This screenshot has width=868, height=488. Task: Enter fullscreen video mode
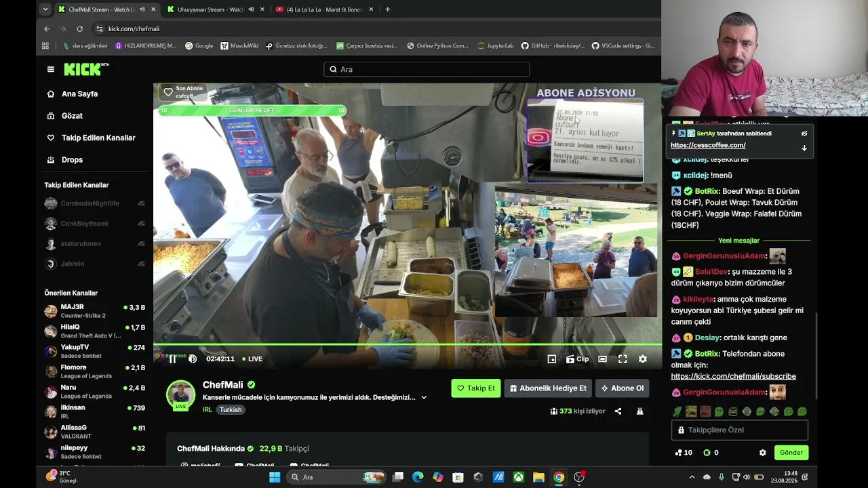pyautogui.click(x=623, y=359)
